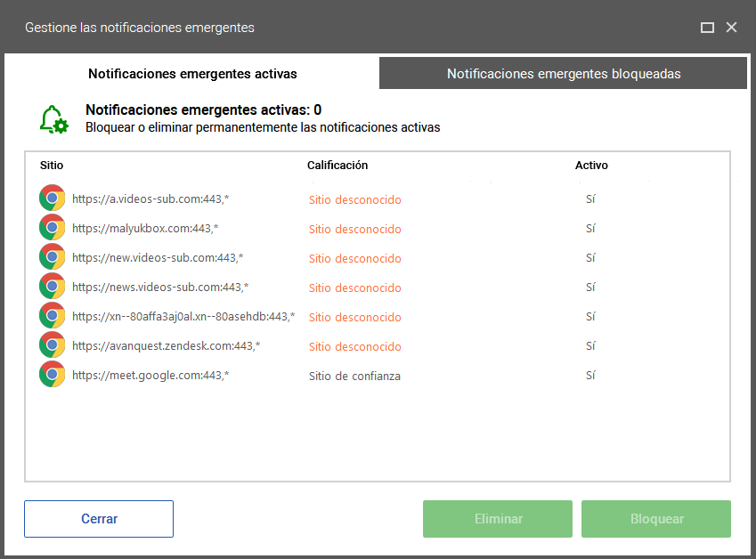Image resolution: width=756 pixels, height=559 pixels.
Task: Click Chrome icon next to malyukbox.com
Action: [x=52, y=228]
